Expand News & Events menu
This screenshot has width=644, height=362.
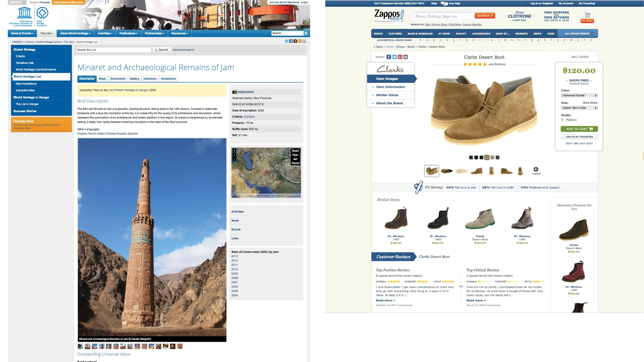[22, 33]
